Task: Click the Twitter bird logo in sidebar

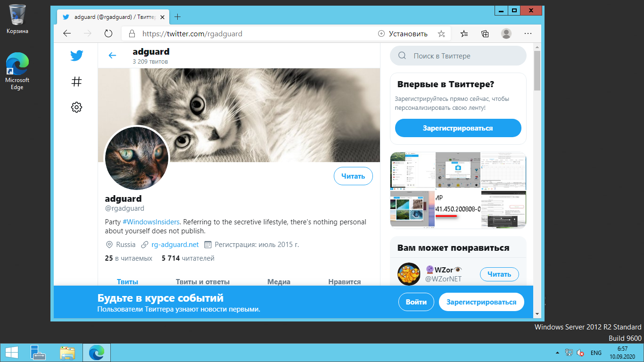Action: (76, 56)
